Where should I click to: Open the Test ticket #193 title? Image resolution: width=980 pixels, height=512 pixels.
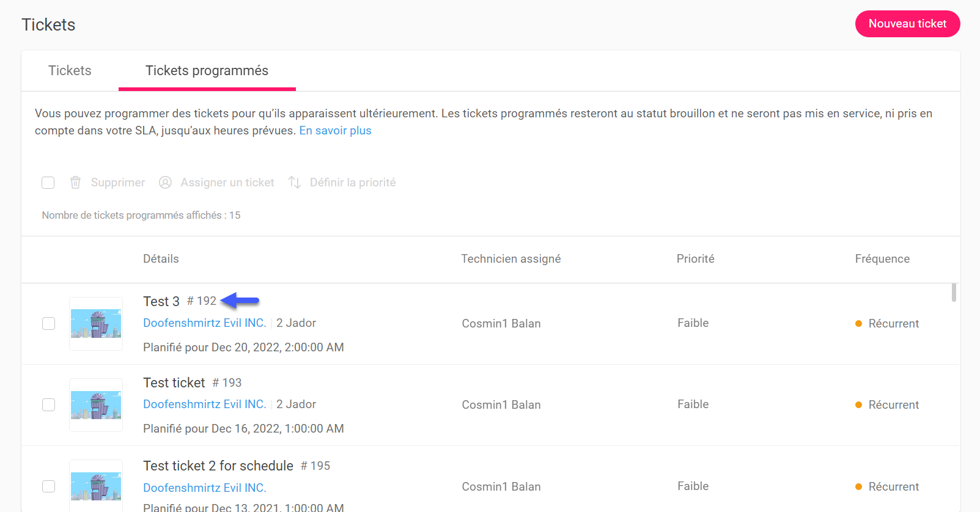tap(174, 382)
